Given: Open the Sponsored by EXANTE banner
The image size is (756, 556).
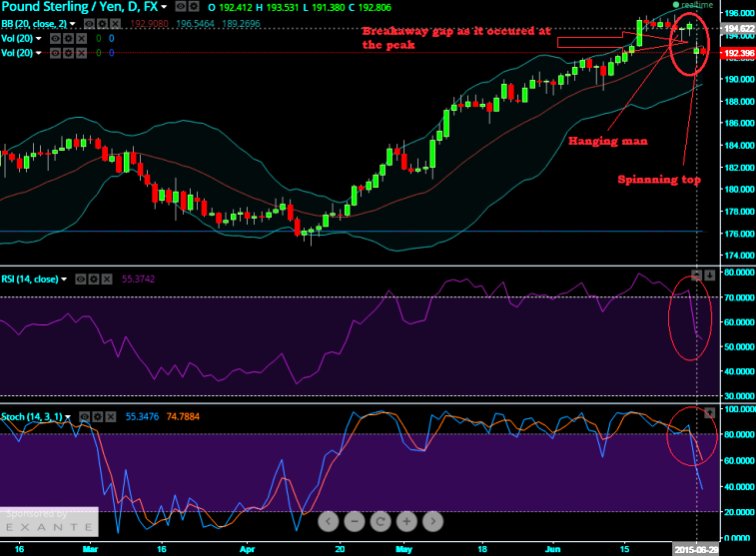Looking at the screenshot, I should 49,522.
